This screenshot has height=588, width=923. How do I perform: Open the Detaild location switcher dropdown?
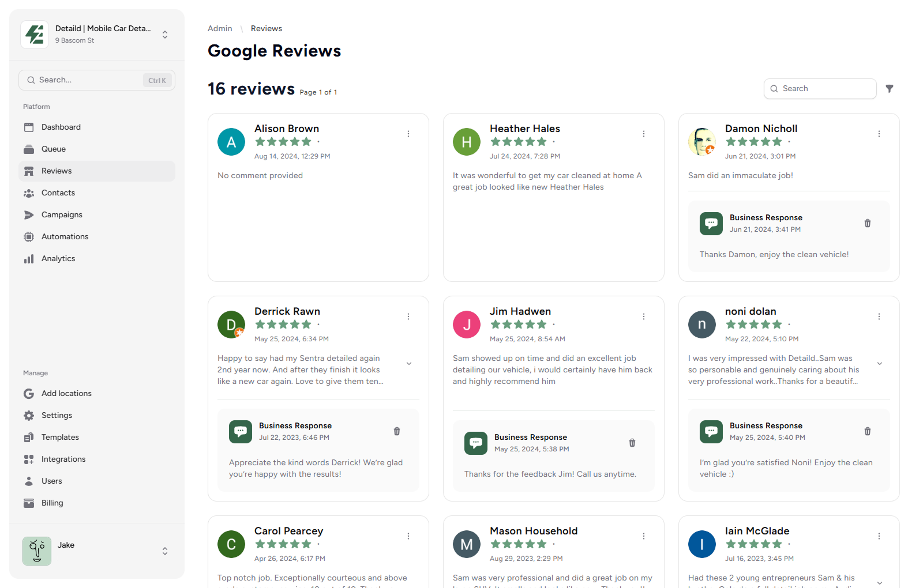pyautogui.click(x=165, y=35)
